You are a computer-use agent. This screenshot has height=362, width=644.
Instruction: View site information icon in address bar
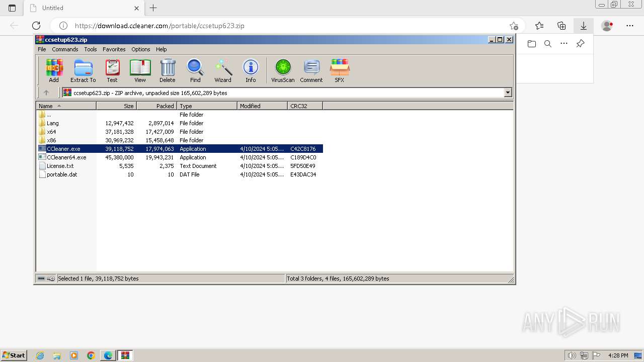click(x=63, y=26)
